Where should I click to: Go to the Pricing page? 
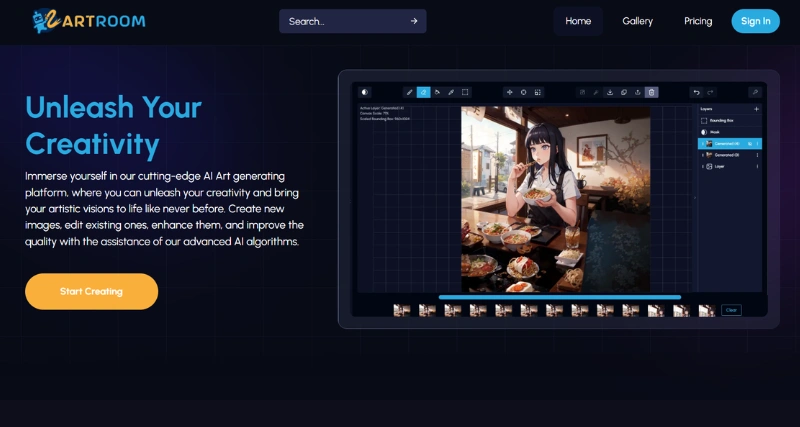coord(698,21)
